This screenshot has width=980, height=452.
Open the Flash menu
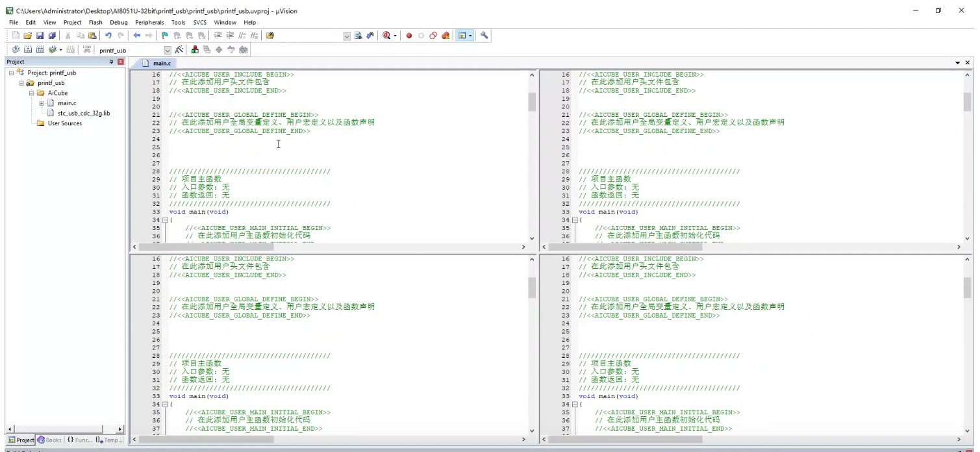coord(95,22)
